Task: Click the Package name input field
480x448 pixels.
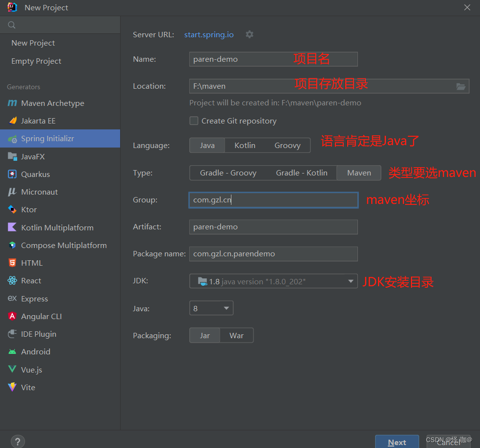Action: (x=274, y=254)
